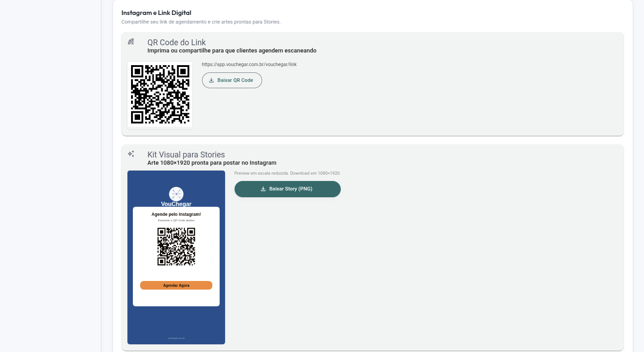Click the sparkle icon beside Kit Visual para Stories
Image resolution: width=644 pixels, height=352 pixels.
click(x=131, y=154)
